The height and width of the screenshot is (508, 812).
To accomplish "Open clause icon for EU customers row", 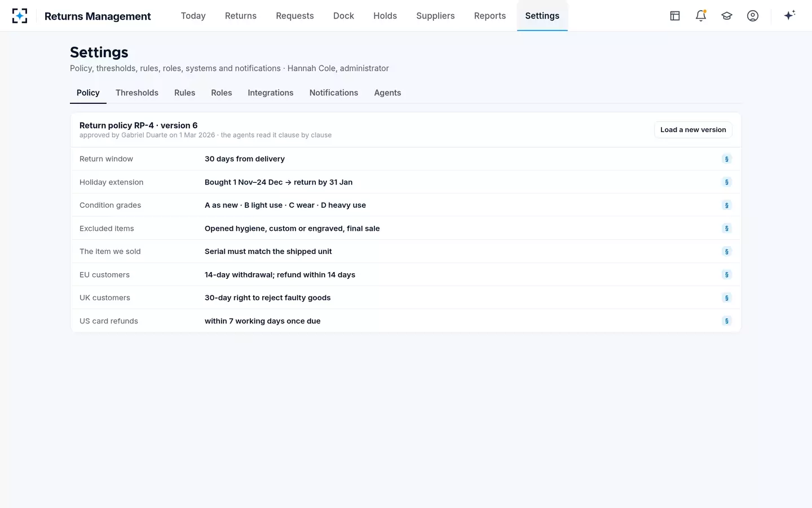I will click(727, 275).
